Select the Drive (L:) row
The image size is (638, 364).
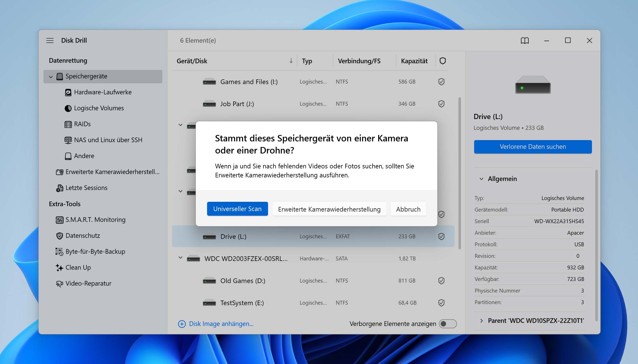click(313, 236)
